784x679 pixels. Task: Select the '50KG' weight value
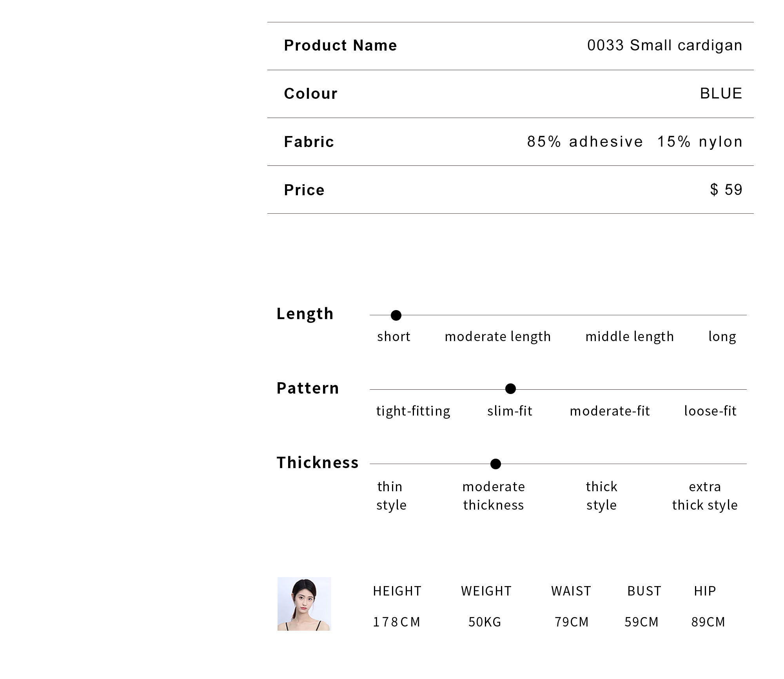[x=485, y=622]
